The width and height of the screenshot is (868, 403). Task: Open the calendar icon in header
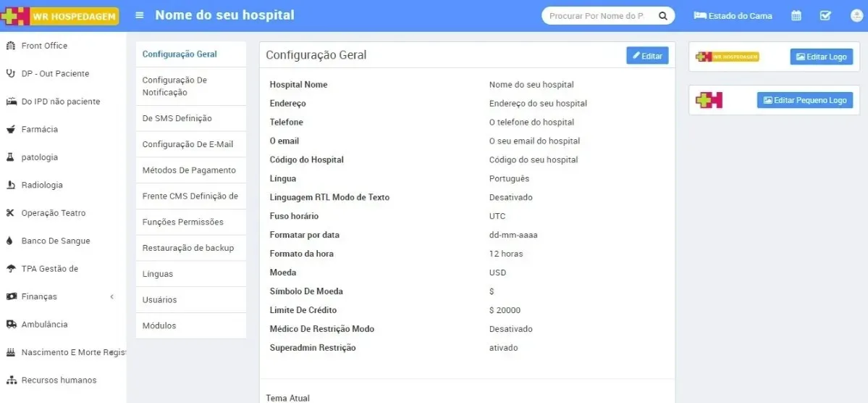796,15
